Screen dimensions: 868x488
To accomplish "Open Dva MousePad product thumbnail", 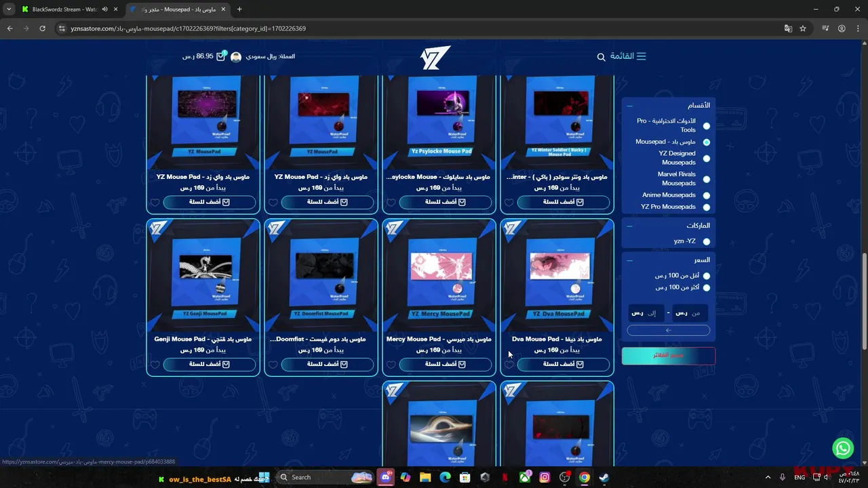I will [557, 274].
